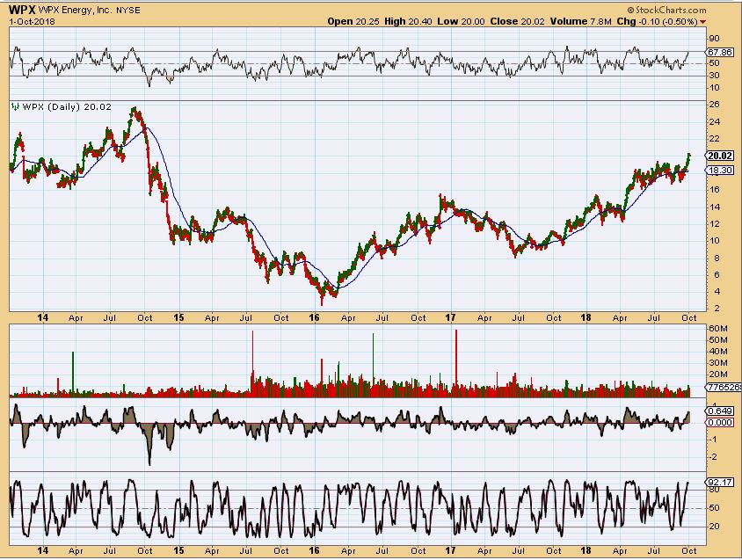
Task: Click the WPX (Daily) candlestick legend icon
Action: [14, 105]
